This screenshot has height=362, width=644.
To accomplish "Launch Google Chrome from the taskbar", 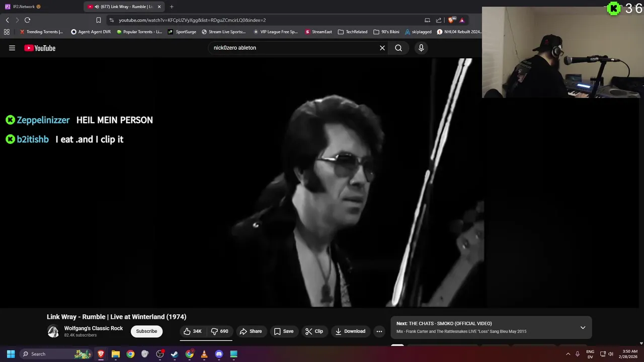I will click(x=130, y=354).
